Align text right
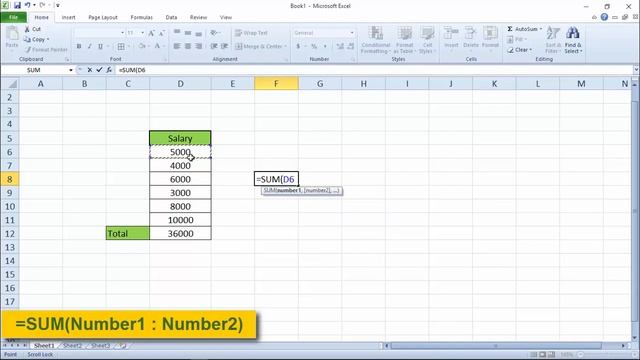Viewport: 640px width, 360px height. click(199, 47)
